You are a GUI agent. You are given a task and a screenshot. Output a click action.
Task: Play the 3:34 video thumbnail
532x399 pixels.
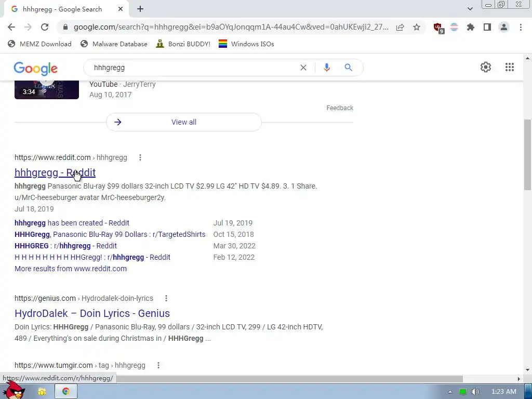coord(47,89)
